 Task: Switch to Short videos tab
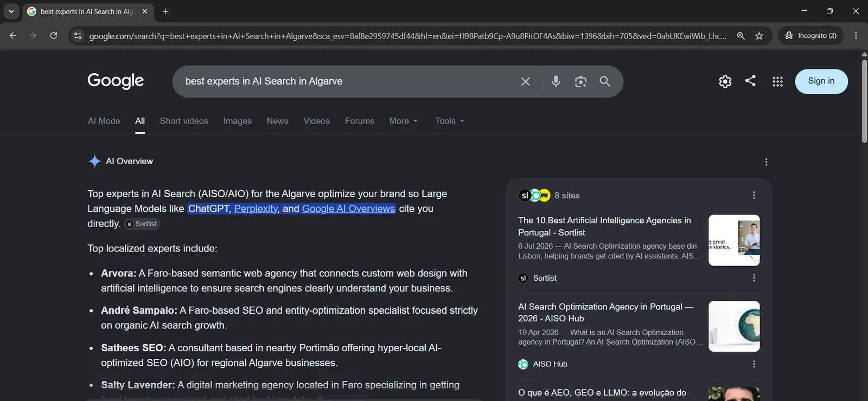point(184,121)
